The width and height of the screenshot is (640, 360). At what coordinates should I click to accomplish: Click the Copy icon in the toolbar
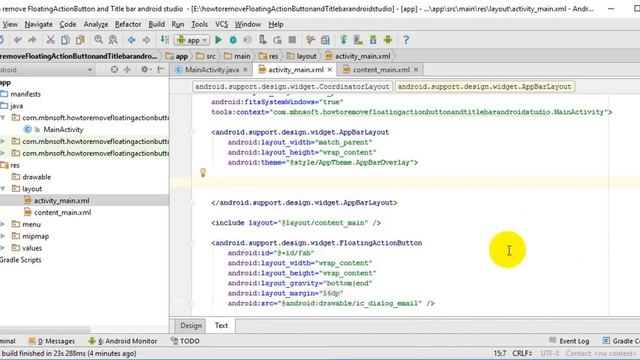pos(65,40)
